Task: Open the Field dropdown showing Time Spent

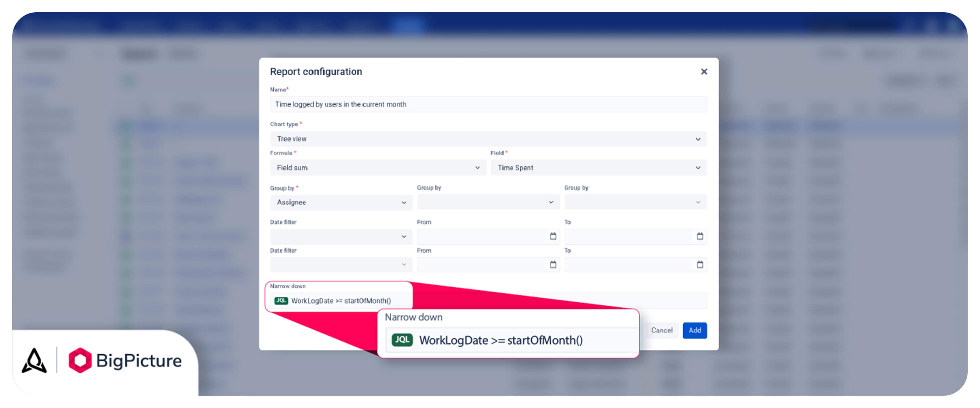Action: 598,168
